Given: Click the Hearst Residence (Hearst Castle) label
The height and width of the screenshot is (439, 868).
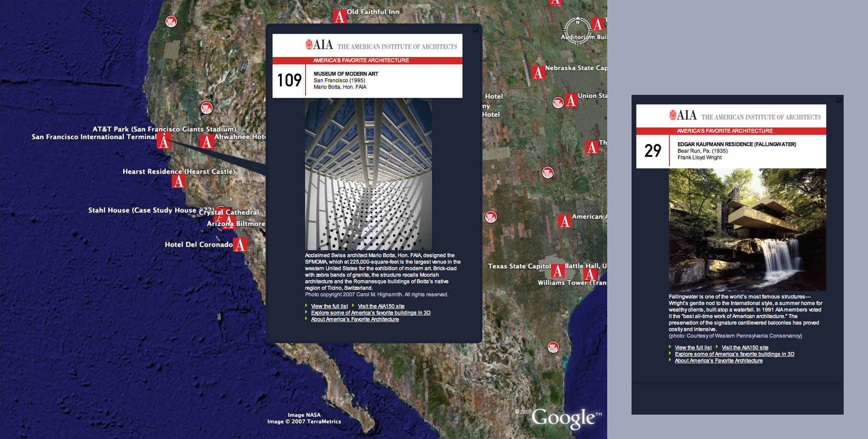Looking at the screenshot, I should point(179,171).
